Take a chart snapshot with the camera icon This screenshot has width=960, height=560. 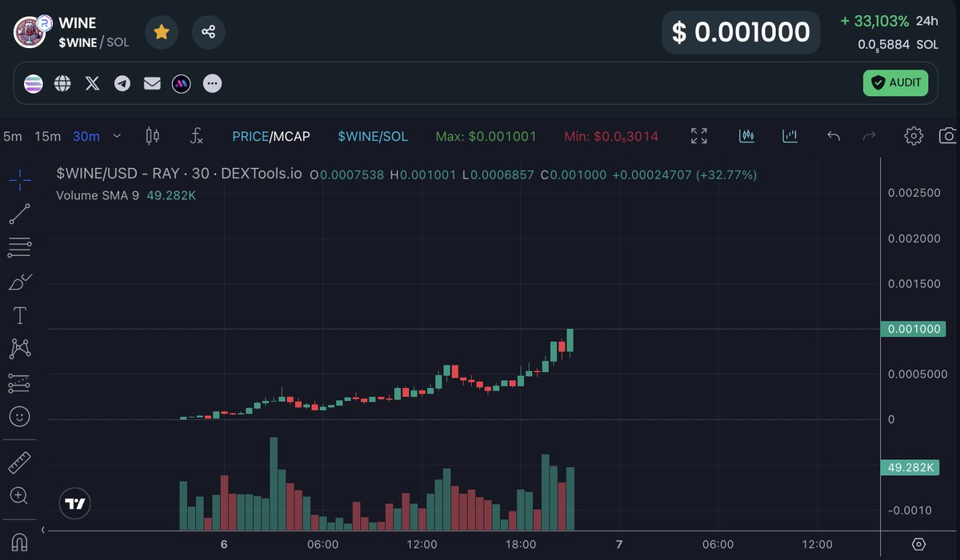pyautogui.click(x=948, y=136)
